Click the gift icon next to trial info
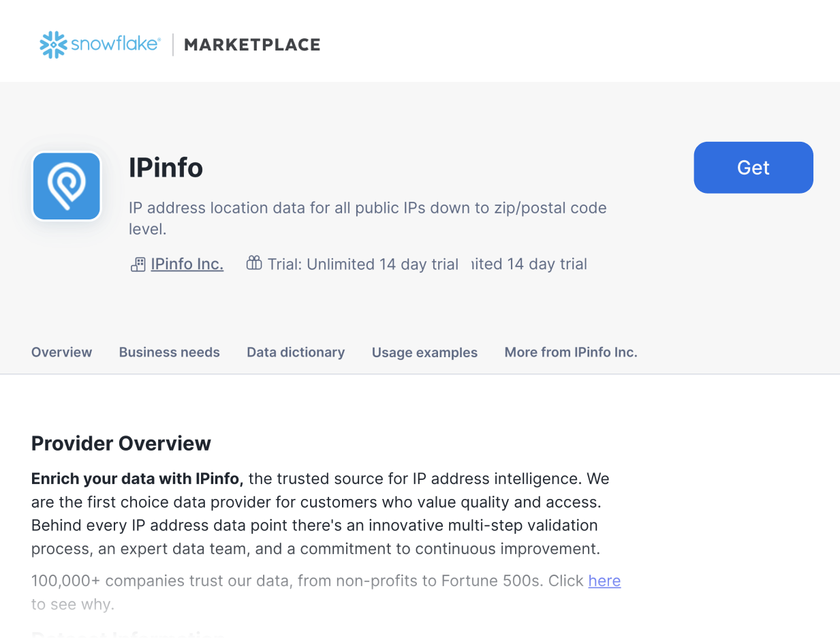The height and width of the screenshot is (638, 840). [x=253, y=263]
